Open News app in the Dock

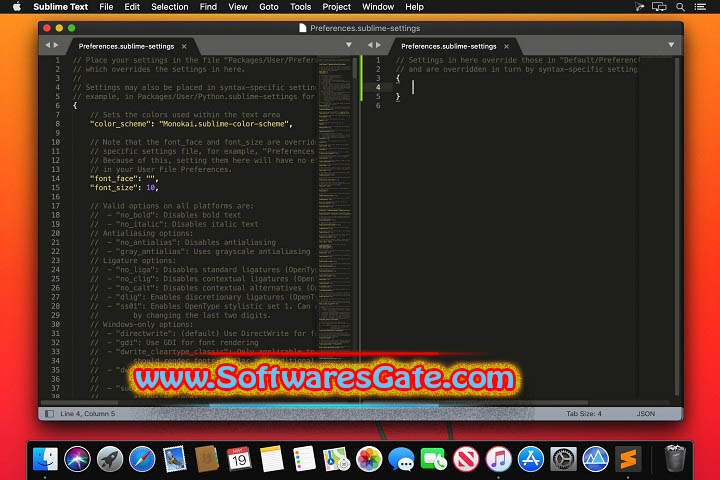[x=466, y=458]
